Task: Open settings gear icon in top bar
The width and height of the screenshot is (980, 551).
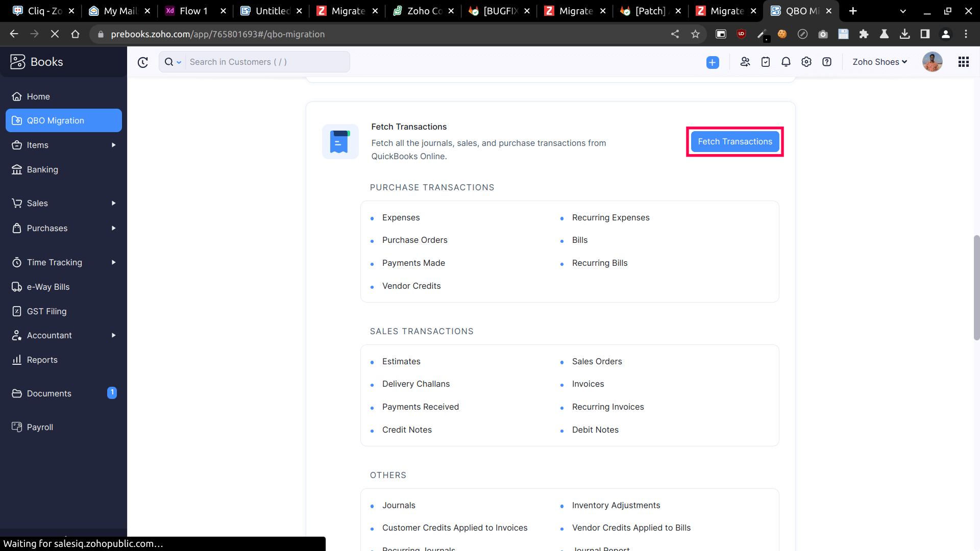Action: (806, 62)
